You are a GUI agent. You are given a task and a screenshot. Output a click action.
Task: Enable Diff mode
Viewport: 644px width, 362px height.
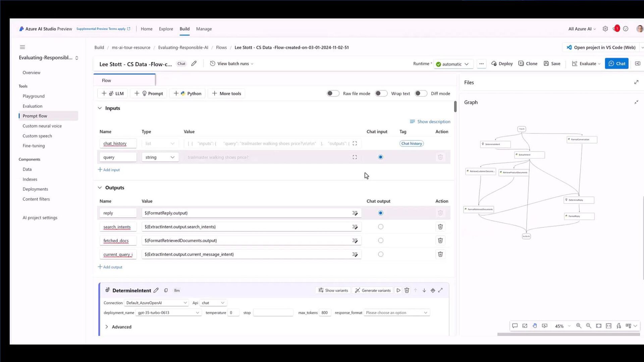pyautogui.click(x=421, y=94)
